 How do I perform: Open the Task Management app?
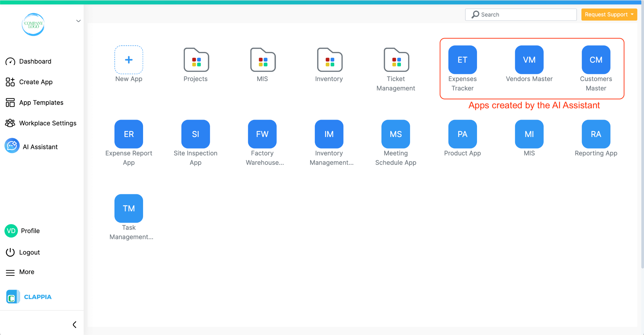[129, 208]
